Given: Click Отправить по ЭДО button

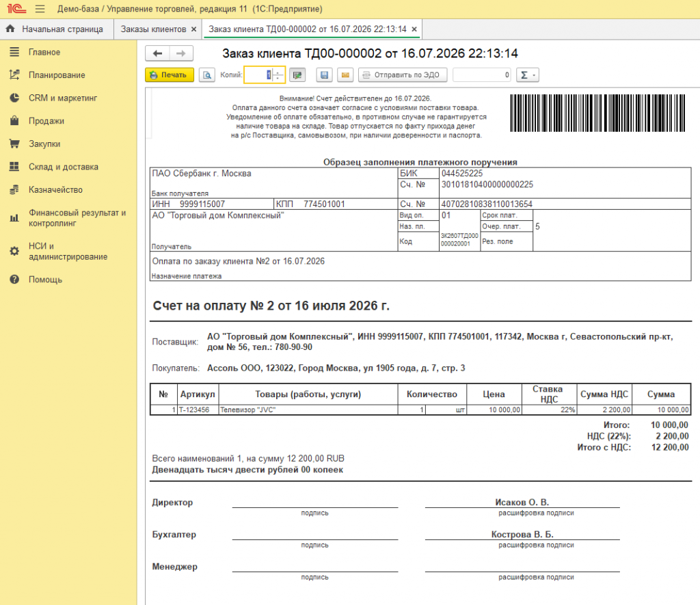Looking at the screenshot, I should [402, 75].
